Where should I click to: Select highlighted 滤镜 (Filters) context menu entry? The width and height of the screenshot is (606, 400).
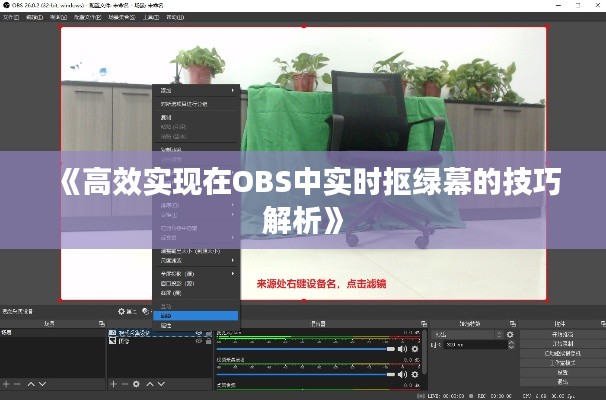196,316
